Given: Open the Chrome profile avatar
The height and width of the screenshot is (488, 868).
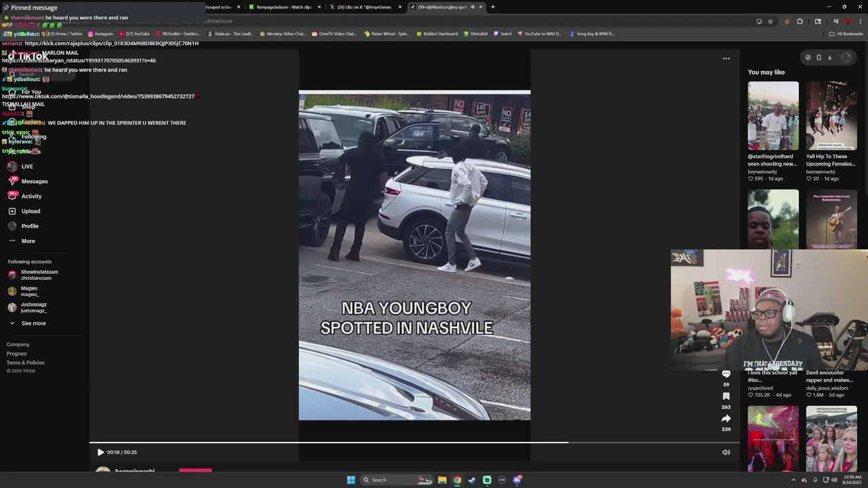Looking at the screenshot, I should coord(848,21).
